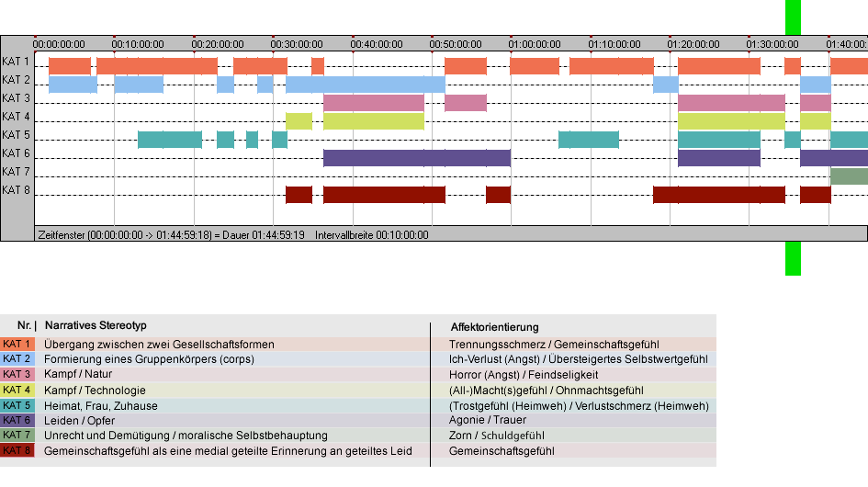Image resolution: width=868 pixels, height=487 pixels.
Task: Click the 00:30:00:00 timecode marker
Action: coord(297,44)
